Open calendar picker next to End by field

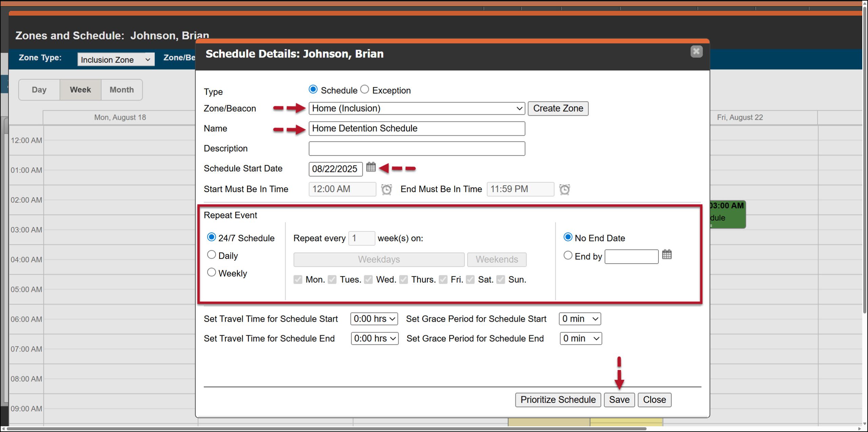(667, 255)
